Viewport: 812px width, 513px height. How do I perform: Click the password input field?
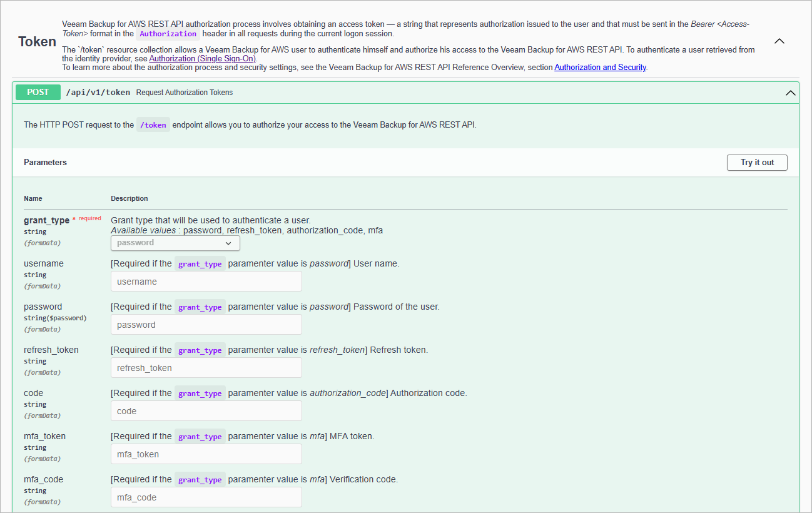tap(206, 324)
